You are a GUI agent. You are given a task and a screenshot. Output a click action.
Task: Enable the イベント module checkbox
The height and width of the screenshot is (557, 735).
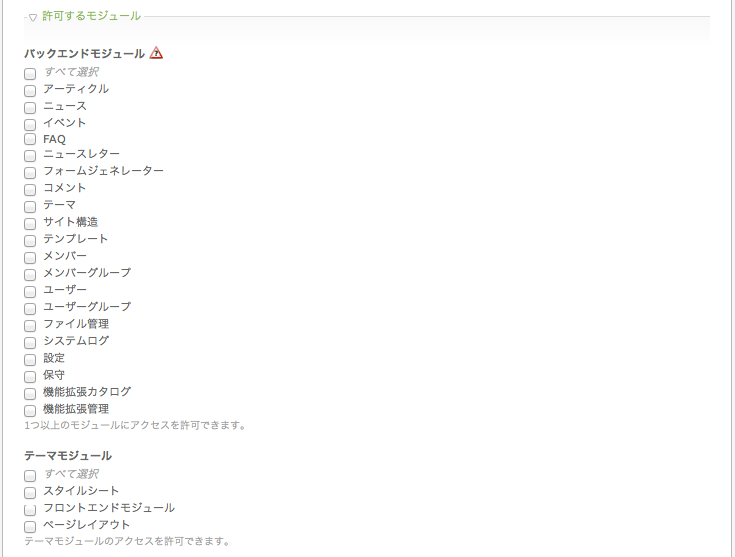(30, 124)
